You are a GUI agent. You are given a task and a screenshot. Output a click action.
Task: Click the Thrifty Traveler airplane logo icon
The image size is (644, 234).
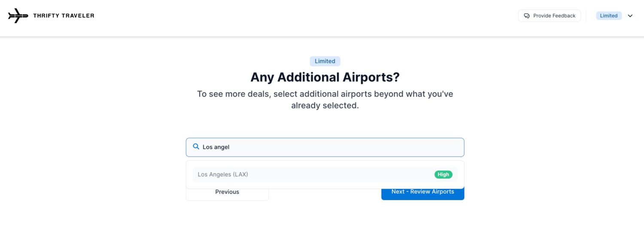coord(18,16)
